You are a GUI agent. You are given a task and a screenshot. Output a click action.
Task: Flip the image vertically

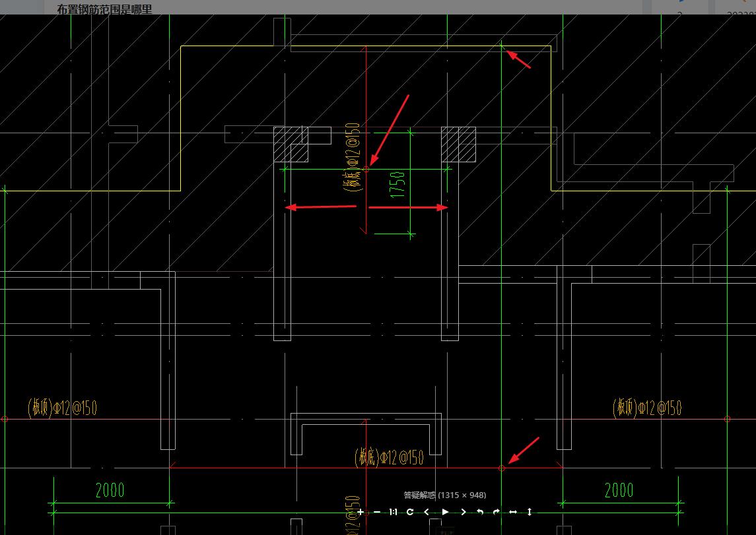click(x=530, y=512)
